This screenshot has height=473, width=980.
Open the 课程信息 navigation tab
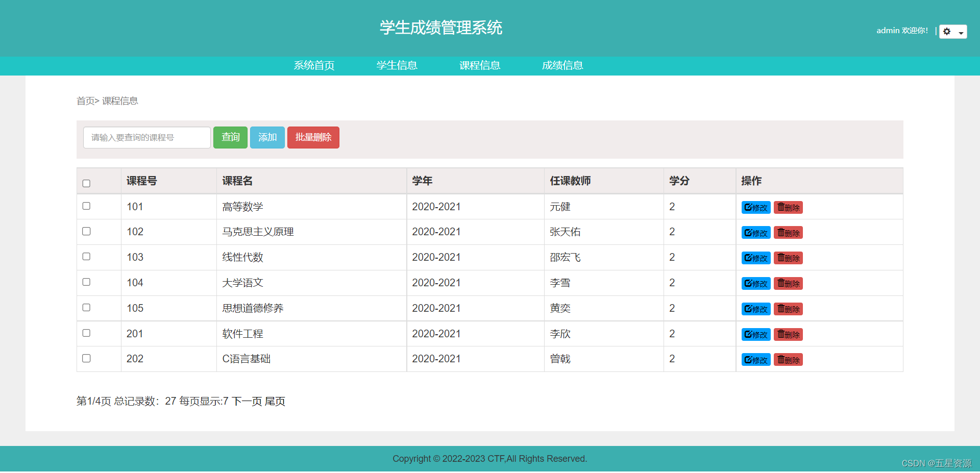tap(479, 65)
